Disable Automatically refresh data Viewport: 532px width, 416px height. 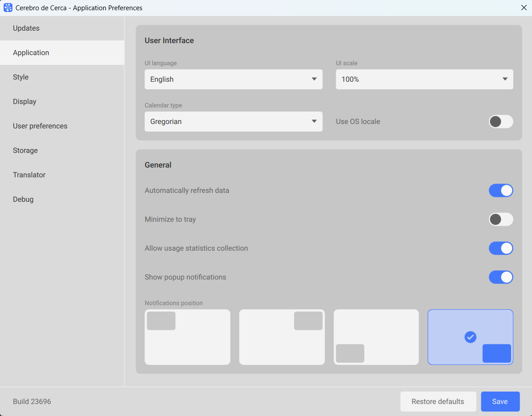coord(500,191)
